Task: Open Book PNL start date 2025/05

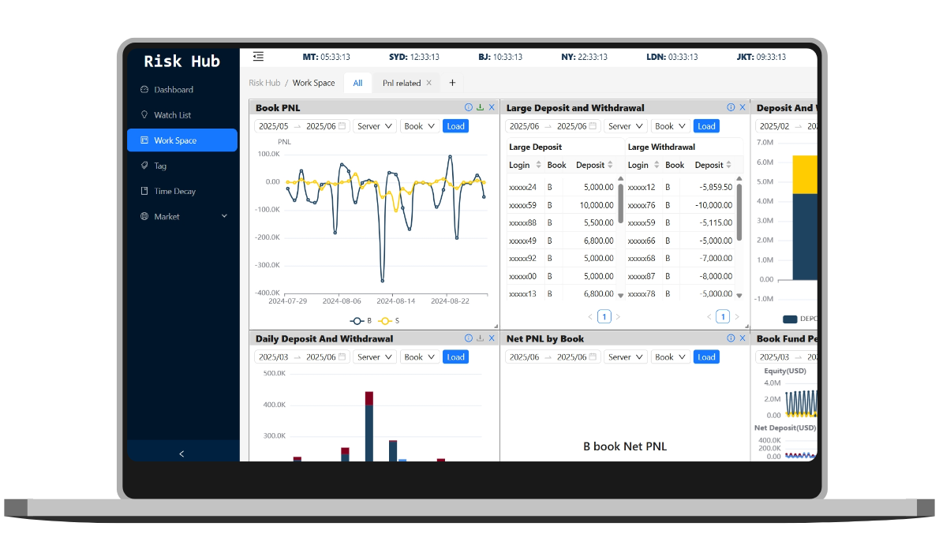Action: point(274,126)
